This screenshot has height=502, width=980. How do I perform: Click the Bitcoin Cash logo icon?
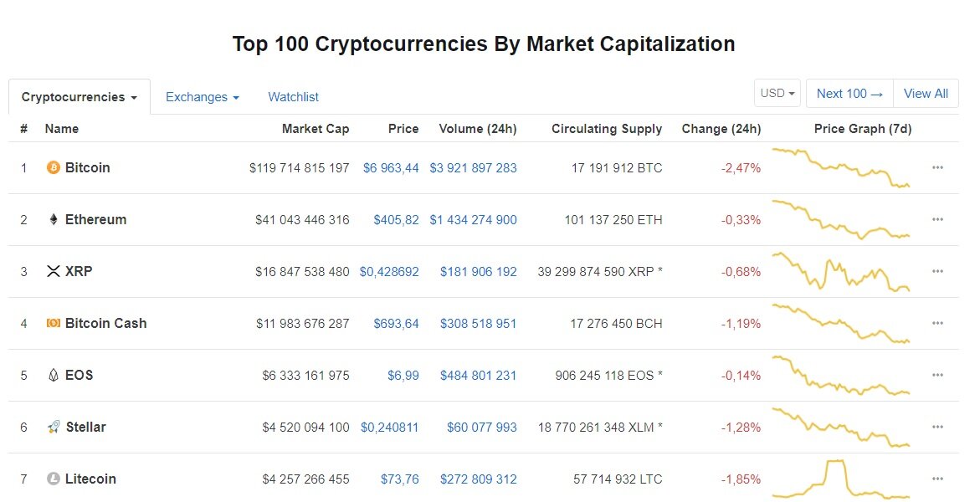pos(54,324)
